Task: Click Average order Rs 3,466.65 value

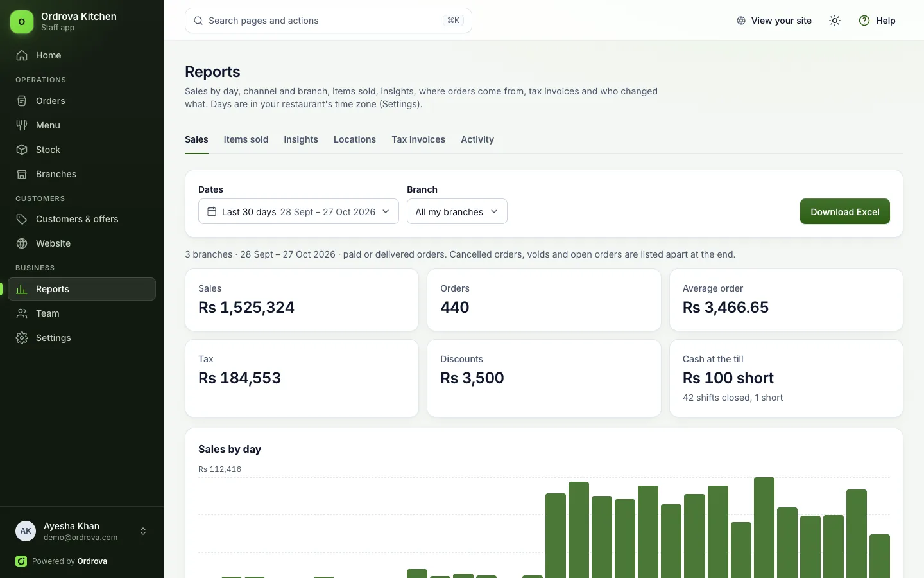Action: [x=726, y=307]
